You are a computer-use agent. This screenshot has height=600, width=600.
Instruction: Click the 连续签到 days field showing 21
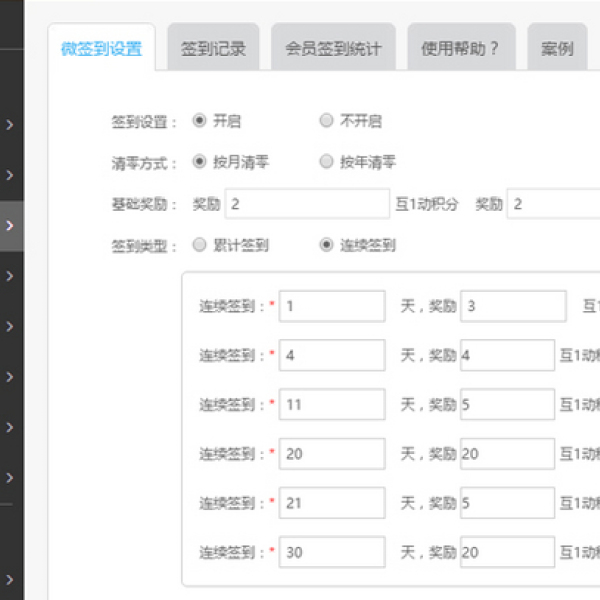(x=331, y=503)
